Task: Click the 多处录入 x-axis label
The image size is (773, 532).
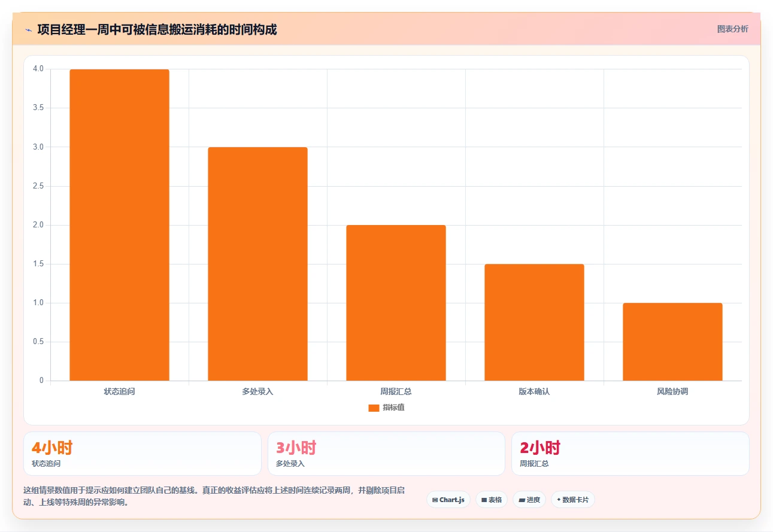Action: pyautogui.click(x=257, y=392)
